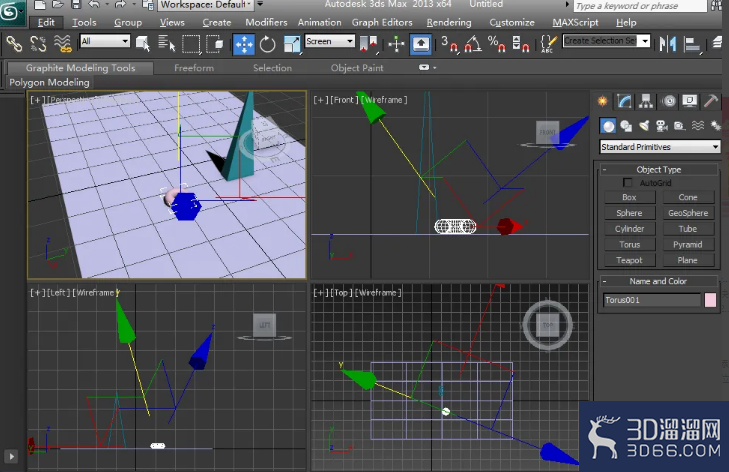Image resolution: width=729 pixels, height=472 pixels.
Task: Switch to the Object Paint ribbon tab
Action: [x=357, y=68]
